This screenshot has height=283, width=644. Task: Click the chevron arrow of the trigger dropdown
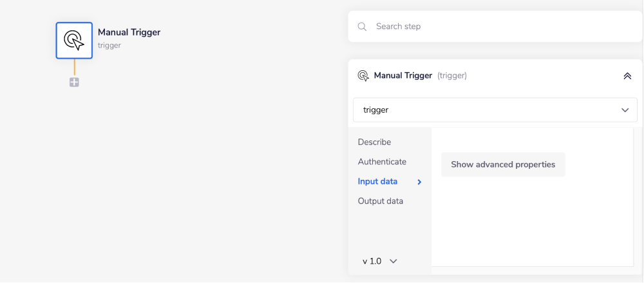625,110
